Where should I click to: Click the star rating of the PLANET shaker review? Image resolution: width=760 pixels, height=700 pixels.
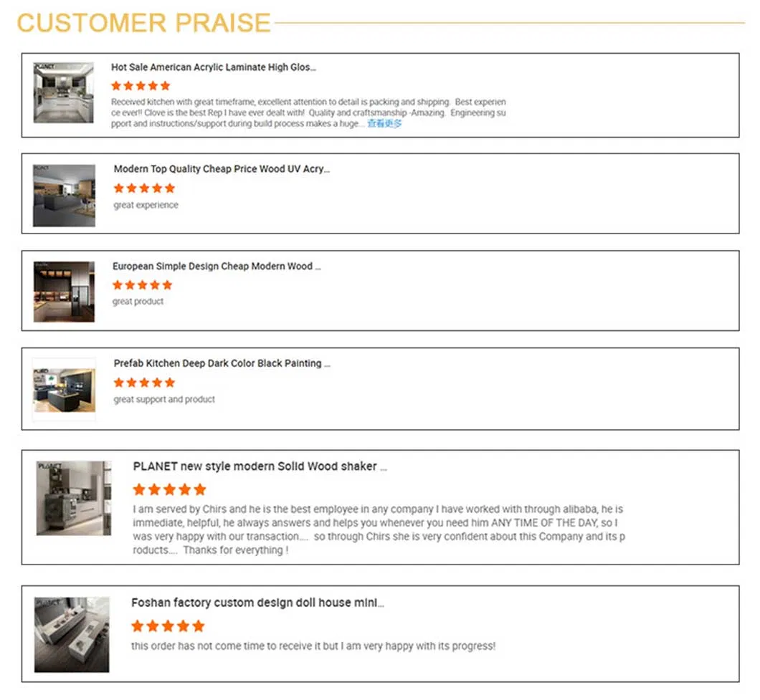coord(169,490)
